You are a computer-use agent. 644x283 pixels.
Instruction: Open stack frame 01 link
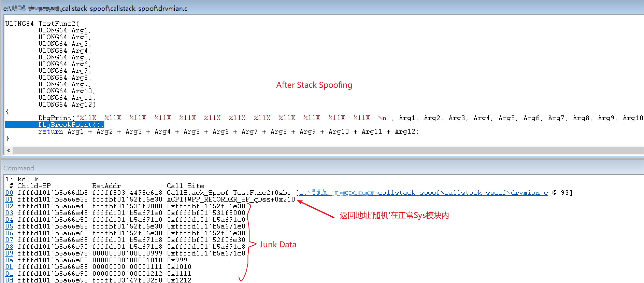coord(9,199)
